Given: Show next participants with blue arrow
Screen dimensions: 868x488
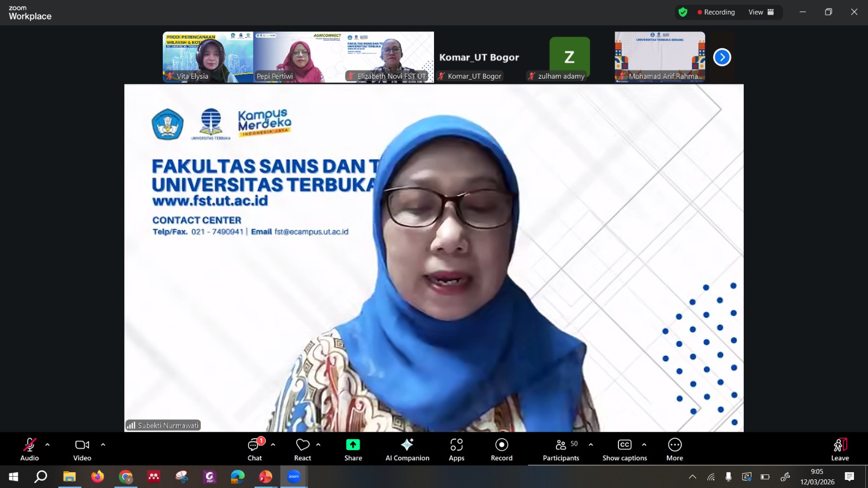Looking at the screenshot, I should (x=722, y=57).
